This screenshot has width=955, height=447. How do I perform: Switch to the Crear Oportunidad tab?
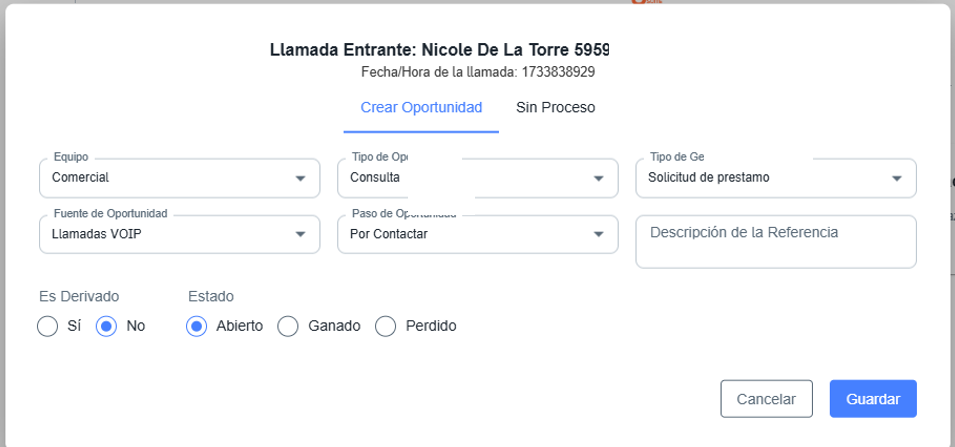point(421,108)
